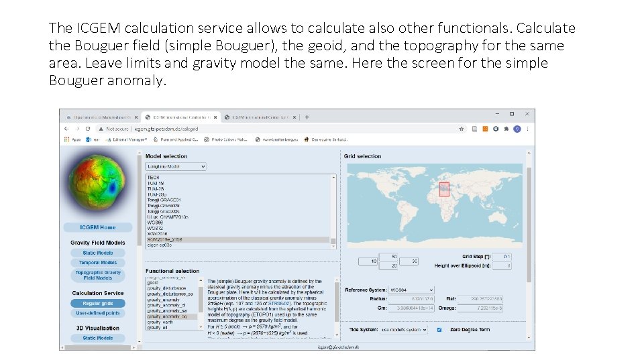Open the Tide System dropdown

coord(403,330)
